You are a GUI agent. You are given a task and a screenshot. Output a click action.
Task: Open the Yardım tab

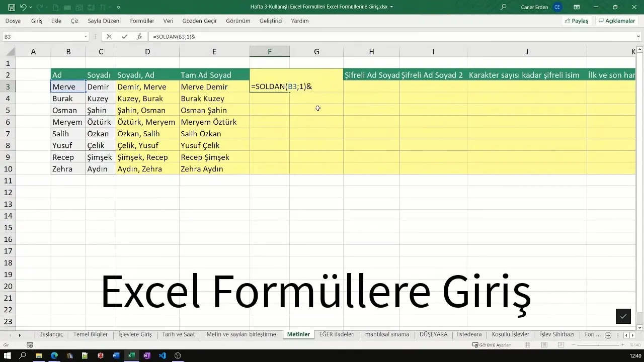[300, 21]
